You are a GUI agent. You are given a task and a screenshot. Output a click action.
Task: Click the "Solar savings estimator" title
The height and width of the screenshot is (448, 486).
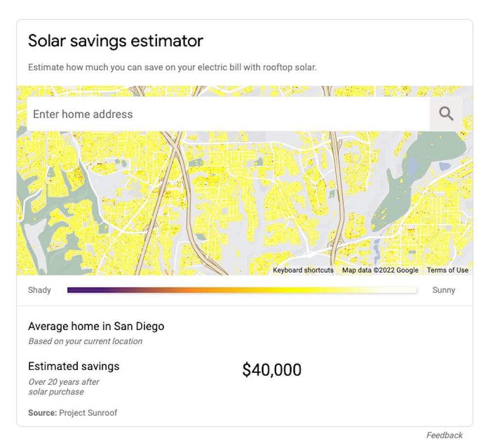tap(115, 41)
